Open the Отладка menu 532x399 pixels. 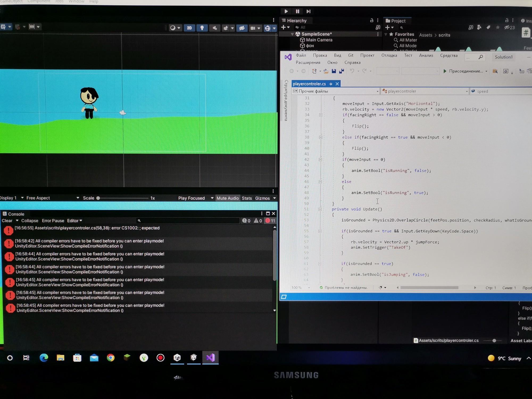(x=389, y=56)
